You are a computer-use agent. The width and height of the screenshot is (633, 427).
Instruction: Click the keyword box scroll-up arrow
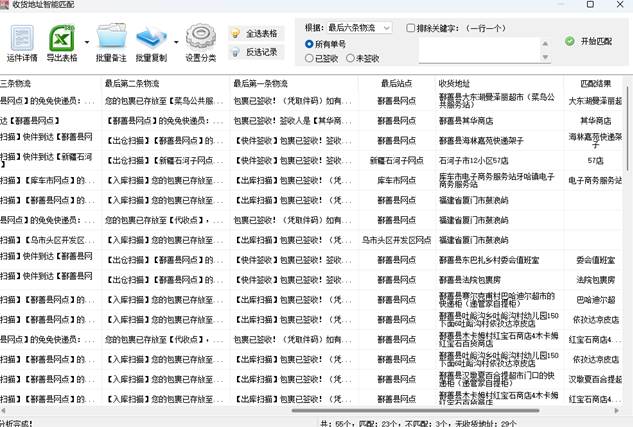click(x=545, y=43)
